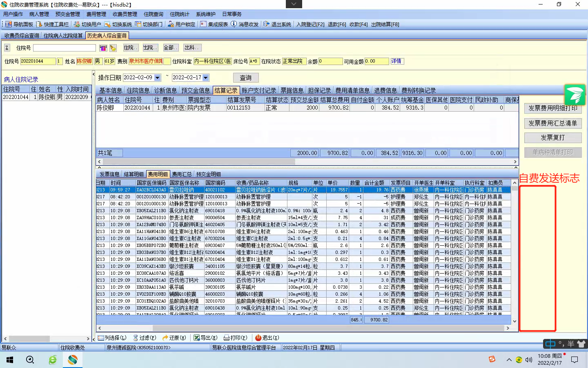The height and width of the screenshot is (368, 588).
Task: Expand hidden system tray icons
Action: [x=509, y=360]
